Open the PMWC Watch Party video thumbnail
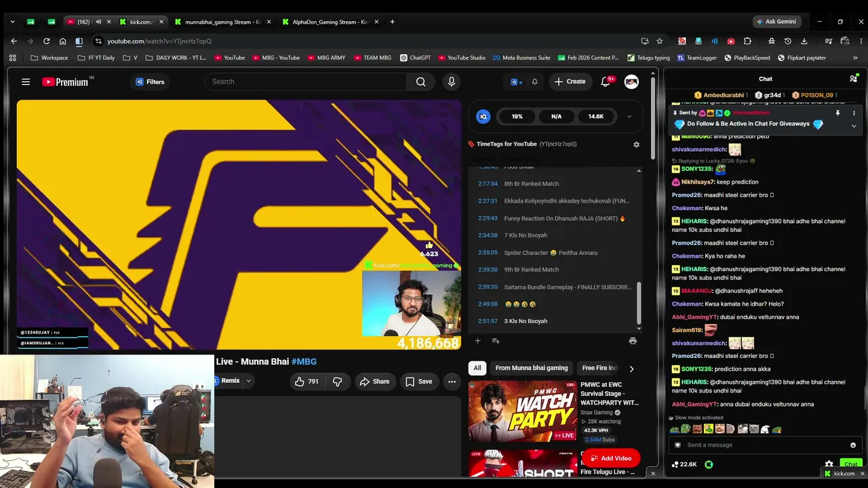Screen dimensions: 868x488 tap(522, 411)
